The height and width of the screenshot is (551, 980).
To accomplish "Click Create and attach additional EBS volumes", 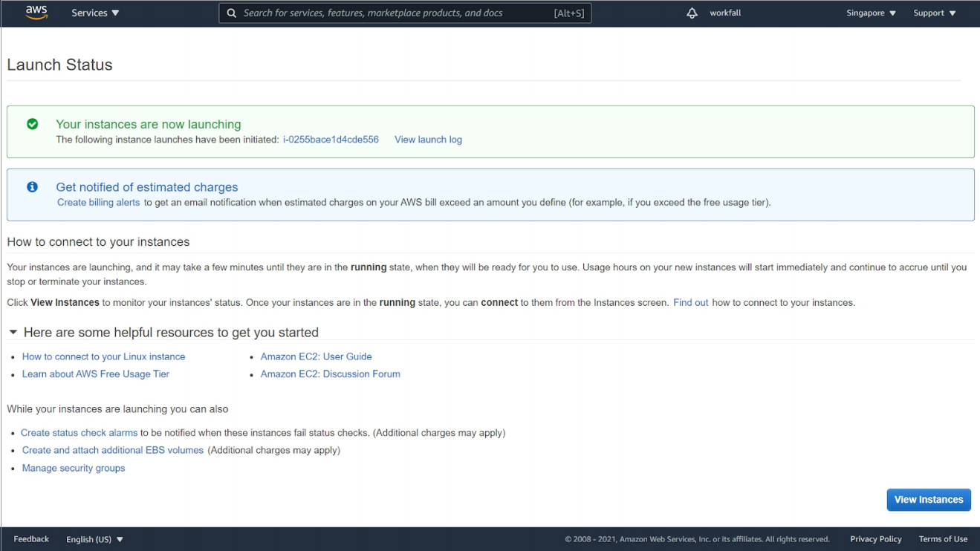I will [x=113, y=450].
